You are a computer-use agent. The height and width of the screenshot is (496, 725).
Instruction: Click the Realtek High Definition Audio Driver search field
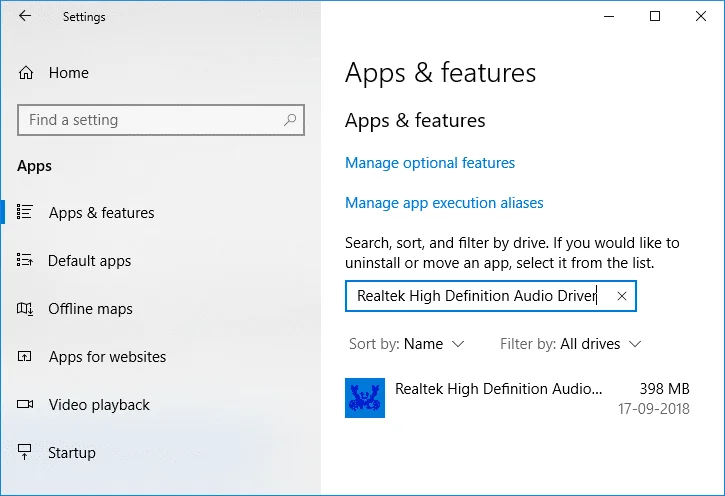(x=491, y=296)
